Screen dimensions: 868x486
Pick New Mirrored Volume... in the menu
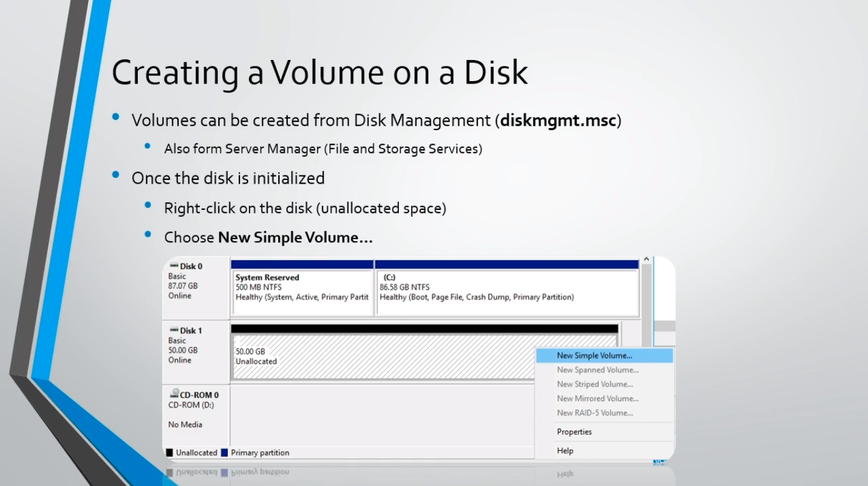click(x=597, y=399)
